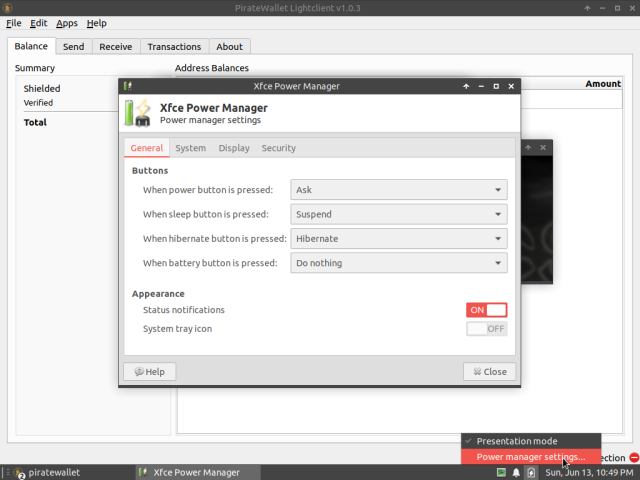Open the hibernate button action dropdown
The width and height of the screenshot is (640, 480).
399,239
